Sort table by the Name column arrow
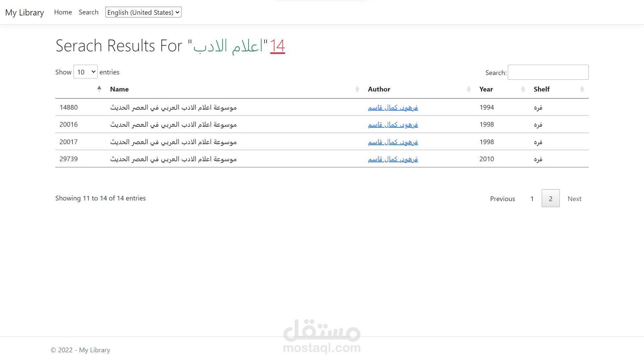 click(x=357, y=89)
